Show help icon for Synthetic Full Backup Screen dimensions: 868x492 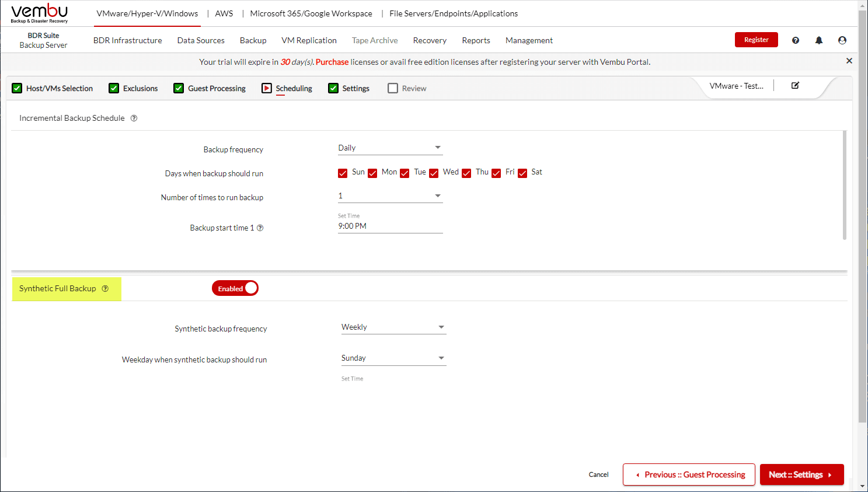[x=105, y=289]
